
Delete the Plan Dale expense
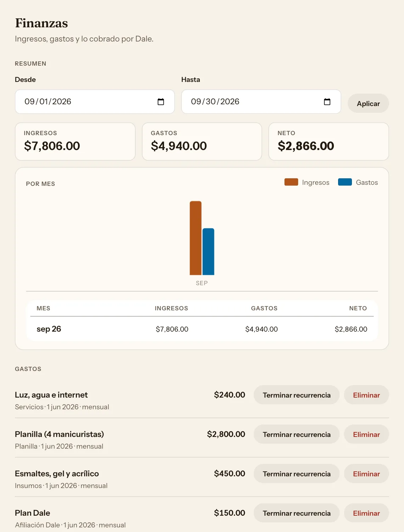[366, 513]
